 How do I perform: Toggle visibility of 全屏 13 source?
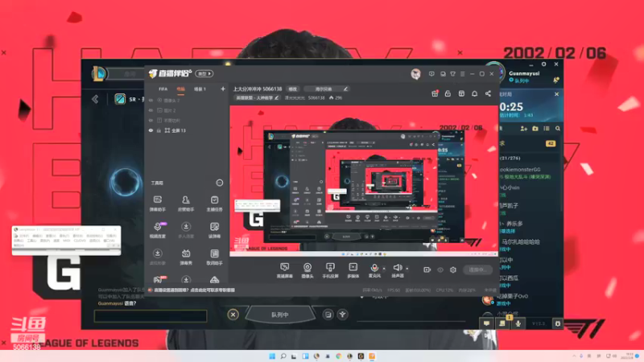(x=151, y=130)
